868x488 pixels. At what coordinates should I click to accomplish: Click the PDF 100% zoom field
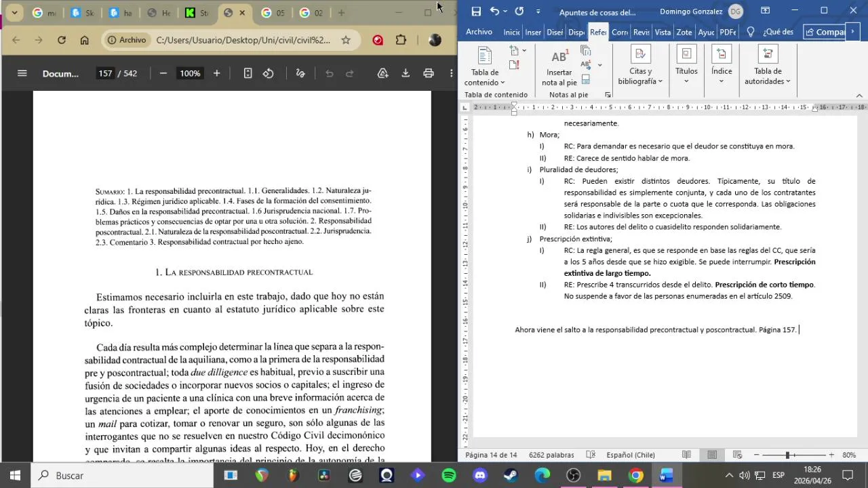[x=190, y=73]
